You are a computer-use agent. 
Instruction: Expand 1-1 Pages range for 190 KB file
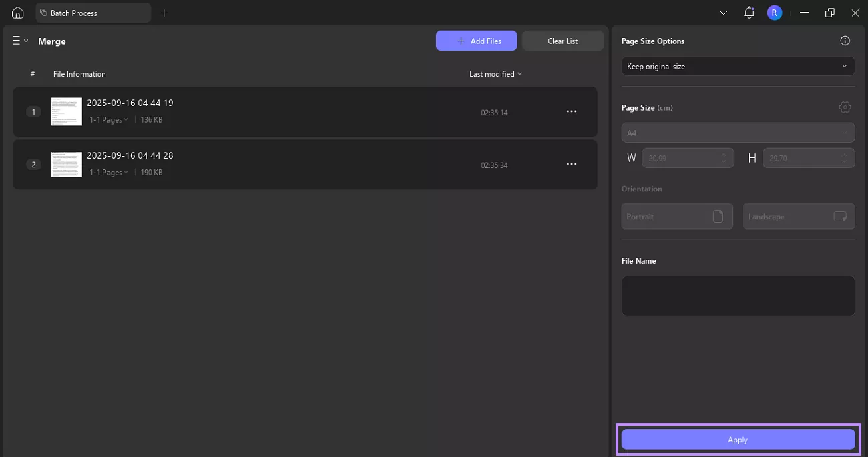coord(110,173)
